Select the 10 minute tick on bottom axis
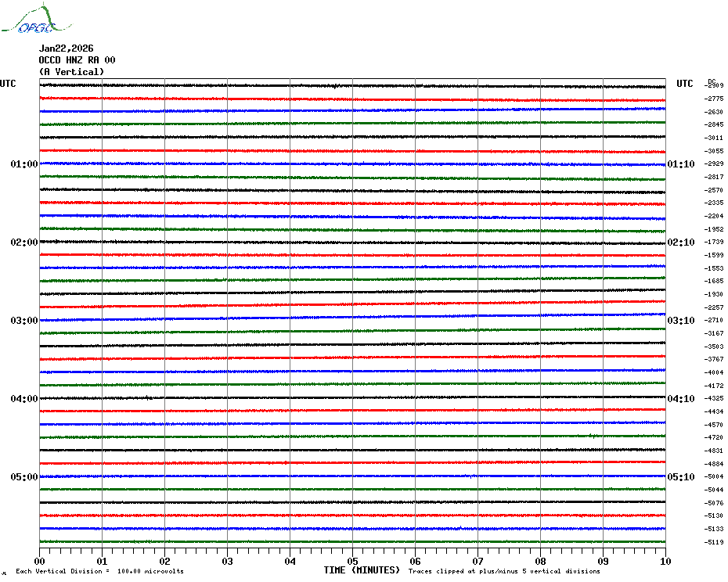 665,561
